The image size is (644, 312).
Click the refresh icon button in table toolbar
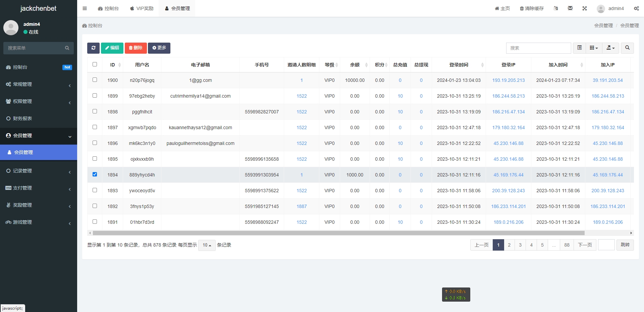coord(93,48)
